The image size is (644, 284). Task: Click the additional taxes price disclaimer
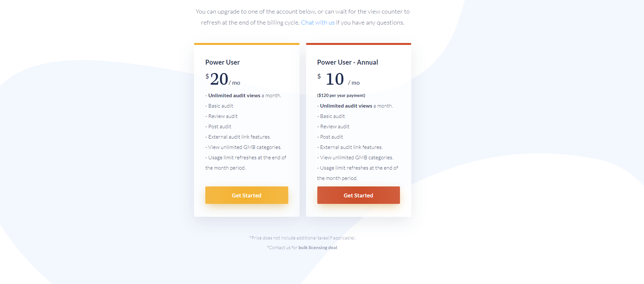pyautogui.click(x=302, y=238)
